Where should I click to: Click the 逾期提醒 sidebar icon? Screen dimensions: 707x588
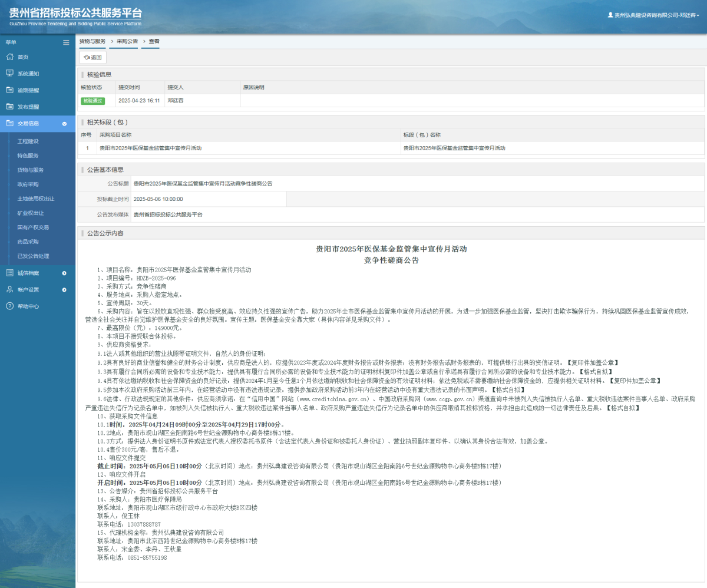(x=9, y=90)
